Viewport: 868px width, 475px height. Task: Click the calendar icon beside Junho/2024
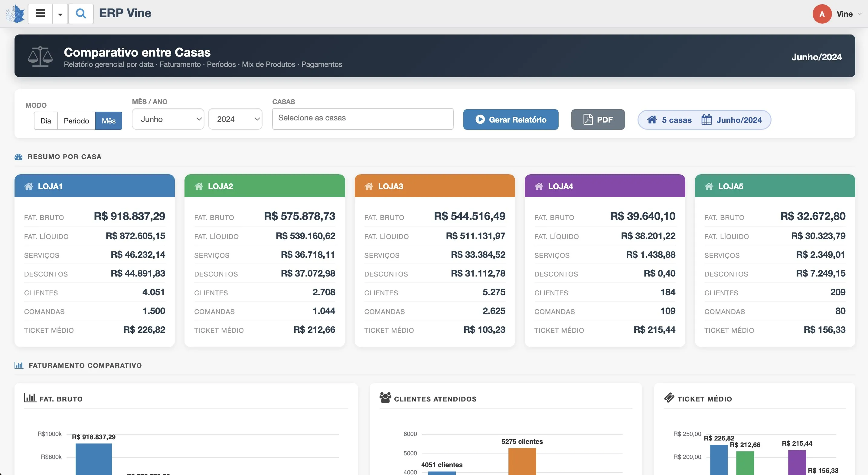(x=706, y=120)
